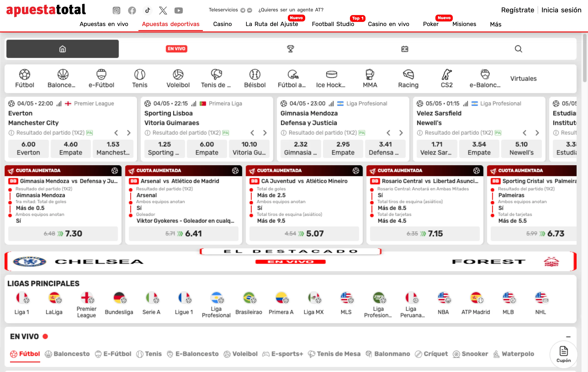Viewport: 588px width, 372px height.
Task: Open the Casino menu item
Action: (x=222, y=24)
